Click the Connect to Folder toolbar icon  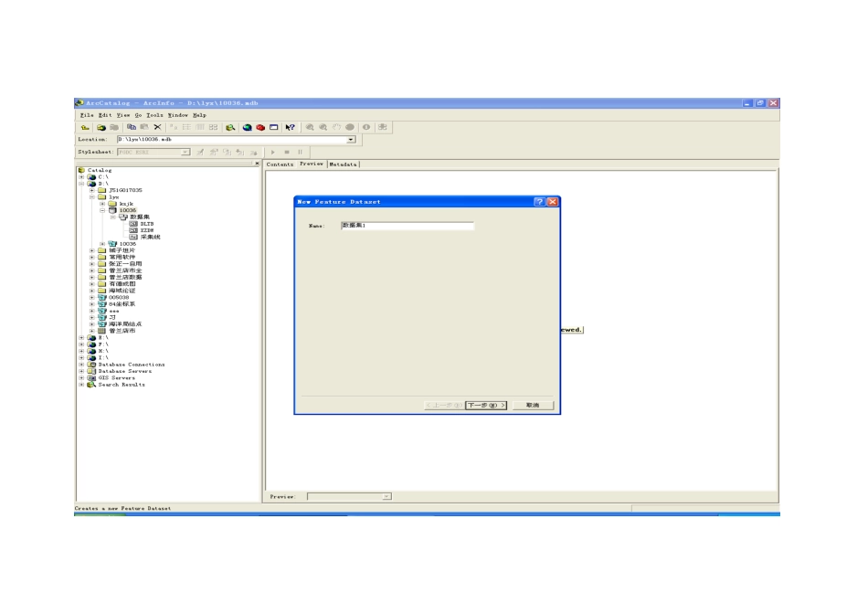pyautogui.click(x=101, y=127)
